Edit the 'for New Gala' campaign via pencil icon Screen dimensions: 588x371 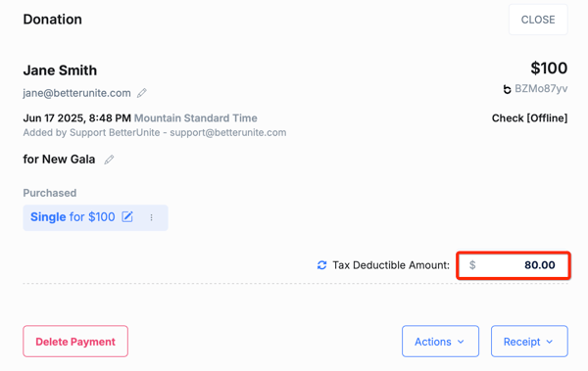[109, 160]
